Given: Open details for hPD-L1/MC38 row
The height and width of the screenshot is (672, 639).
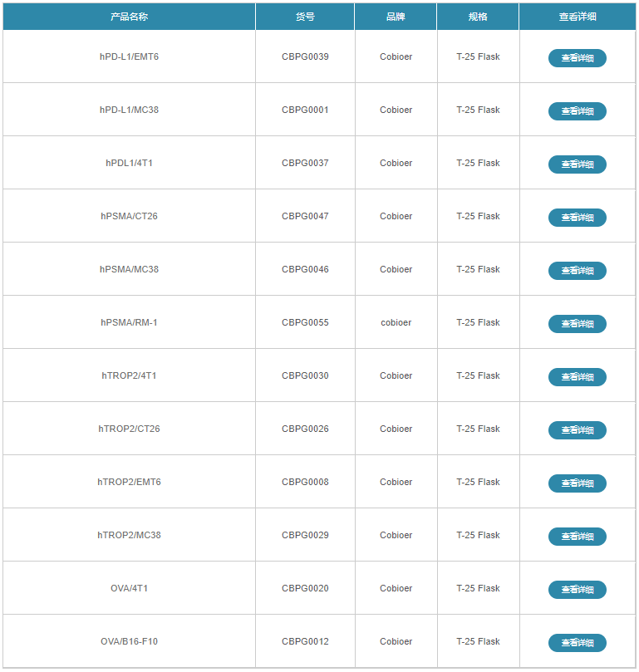Looking at the screenshot, I should pos(577,111).
